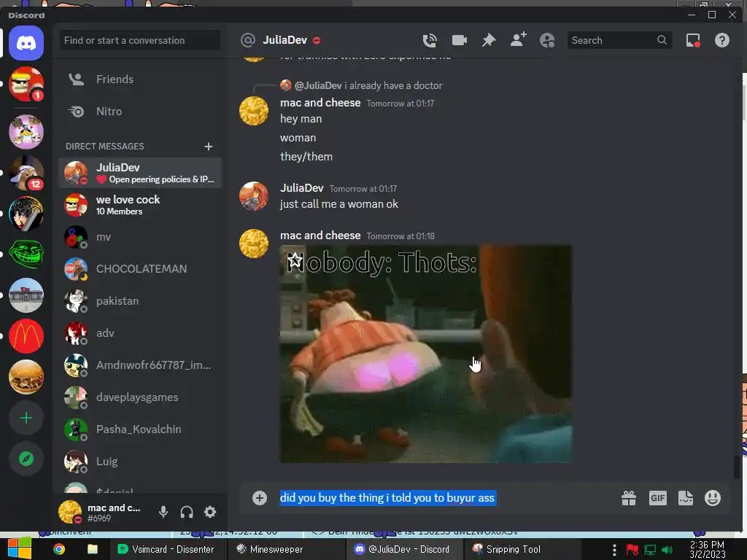Create a new DM with plus icon
The width and height of the screenshot is (747, 560).
pos(208,146)
